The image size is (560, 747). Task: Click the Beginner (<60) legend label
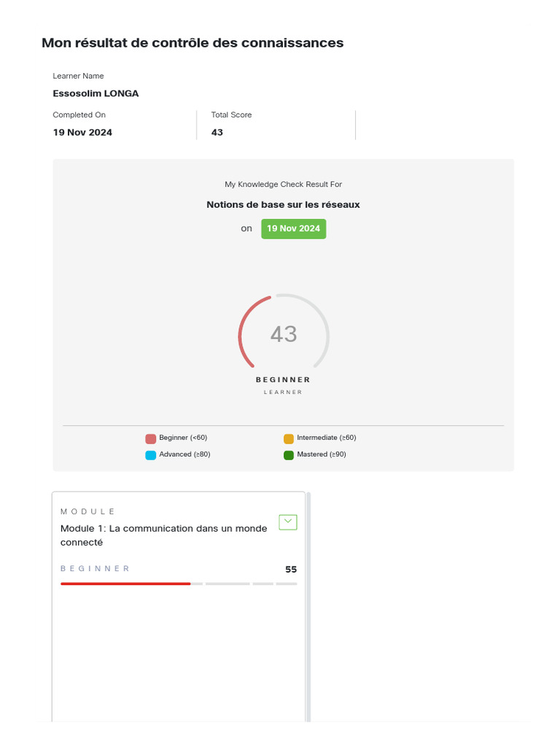pos(183,438)
